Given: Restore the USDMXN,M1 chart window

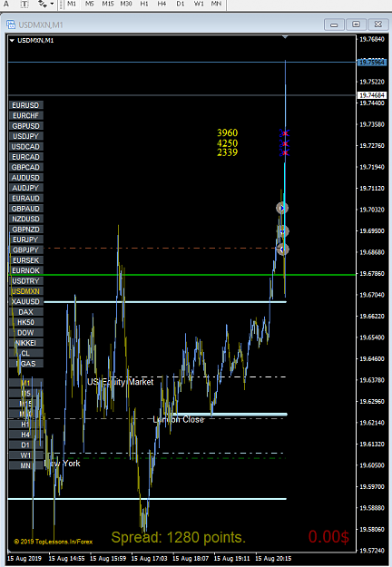Looking at the screenshot, I should tap(356, 24).
